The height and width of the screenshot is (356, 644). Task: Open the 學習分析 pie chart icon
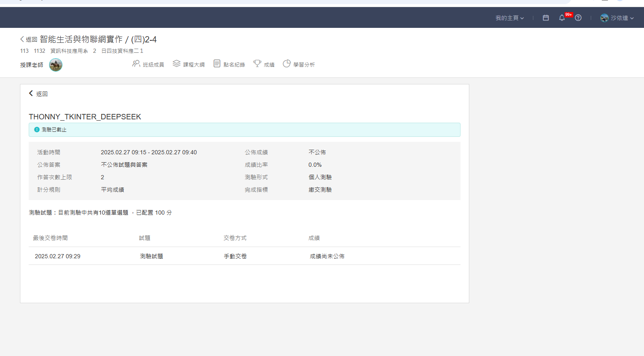[287, 64]
